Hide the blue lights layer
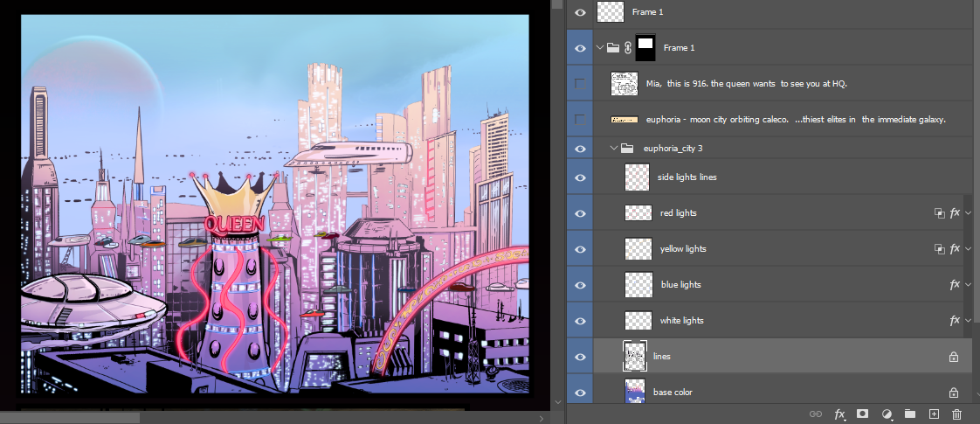980x424 pixels. click(581, 285)
